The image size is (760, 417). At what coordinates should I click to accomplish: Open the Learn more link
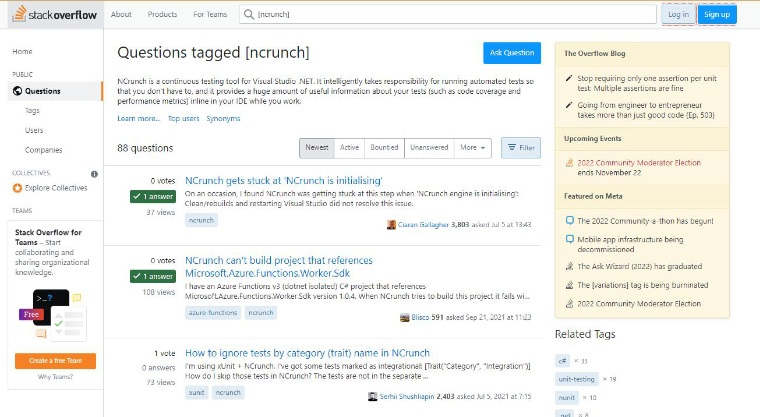point(139,118)
